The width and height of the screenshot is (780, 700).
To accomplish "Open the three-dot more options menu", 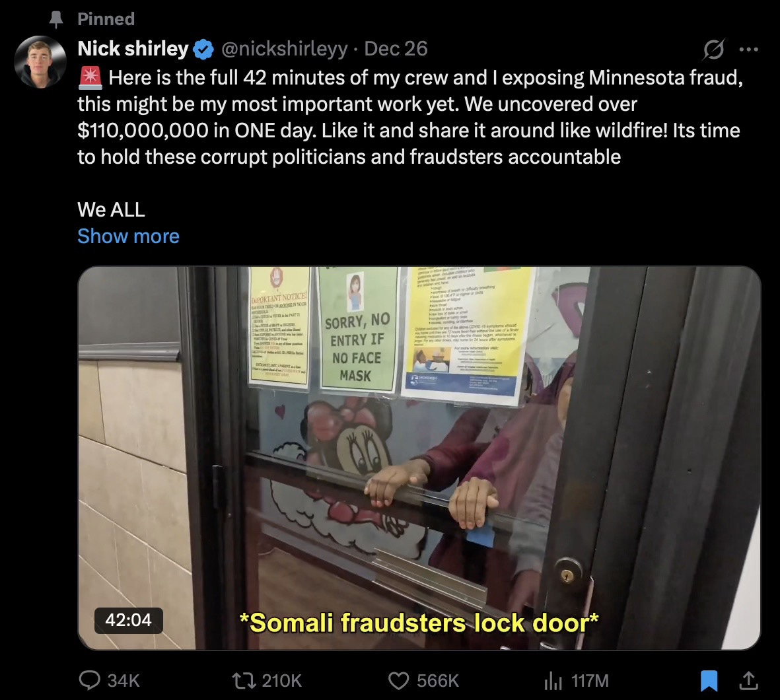I will coord(749,50).
